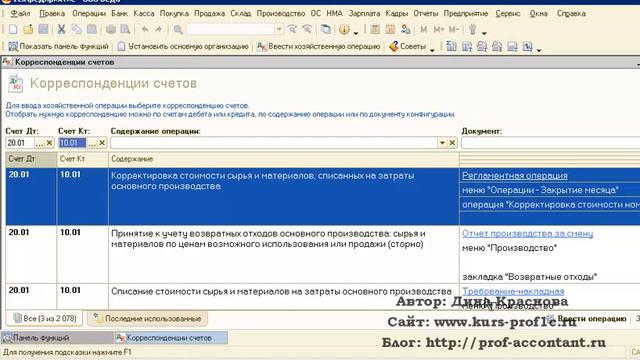Click the M- memory subtract button

click(453, 29)
